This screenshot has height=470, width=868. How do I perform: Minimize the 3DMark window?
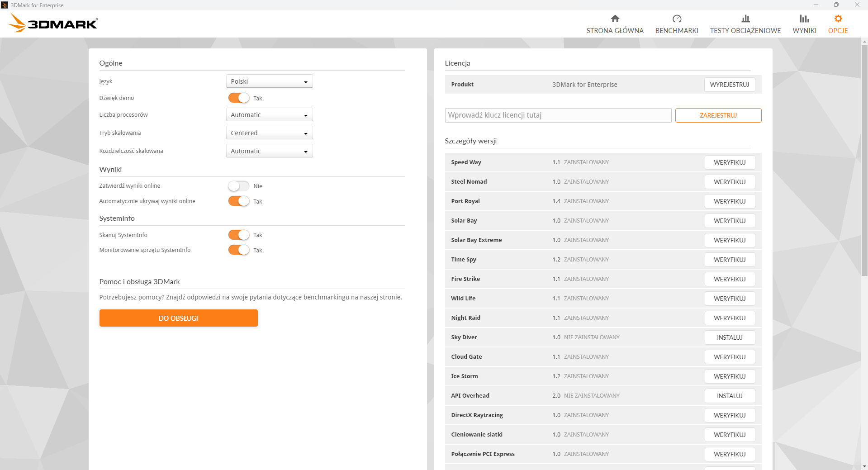click(x=816, y=5)
